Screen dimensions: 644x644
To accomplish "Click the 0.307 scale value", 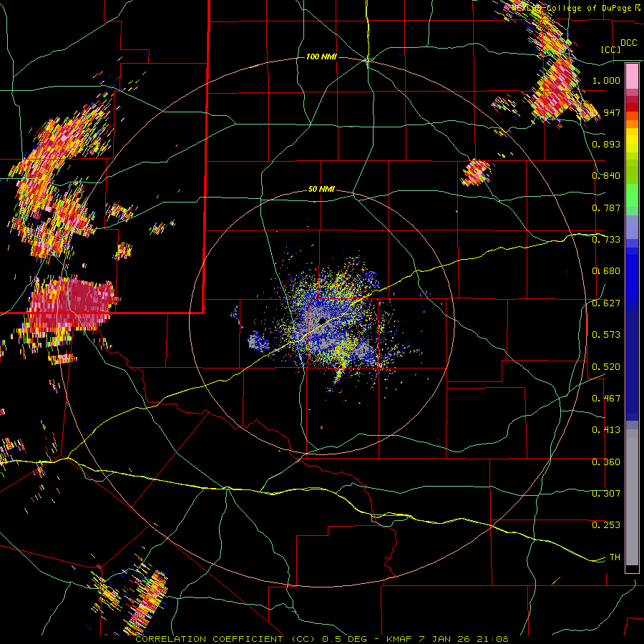I will click(606, 494).
